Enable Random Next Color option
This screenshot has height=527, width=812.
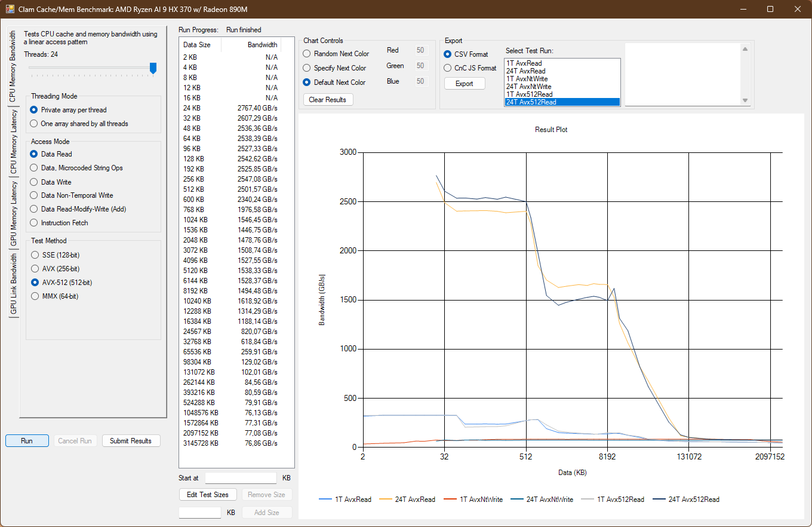click(x=307, y=54)
